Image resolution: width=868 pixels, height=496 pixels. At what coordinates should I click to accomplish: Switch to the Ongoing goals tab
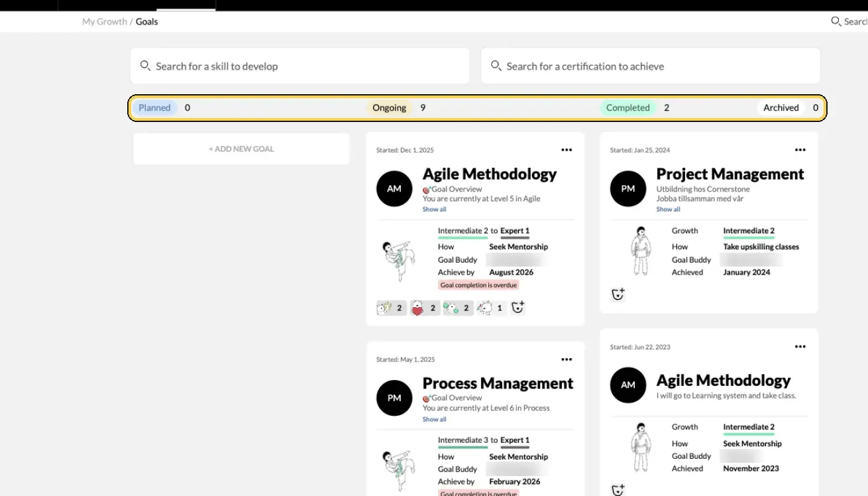coord(389,107)
